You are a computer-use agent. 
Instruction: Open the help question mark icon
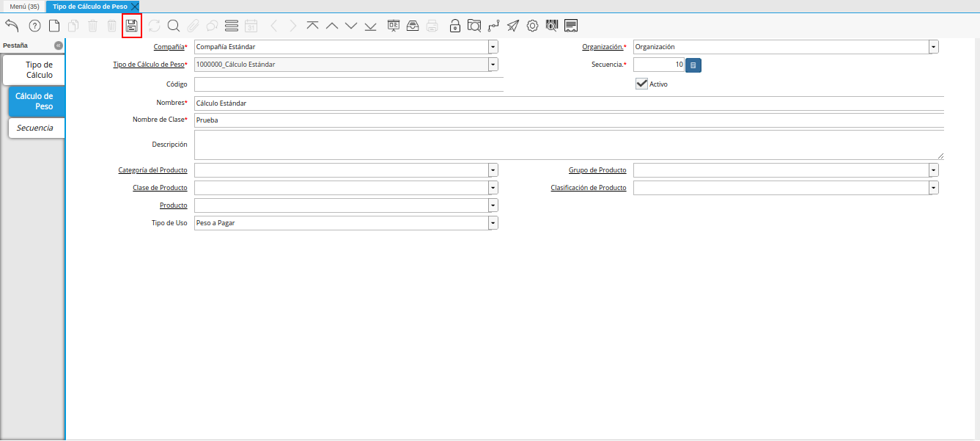tap(34, 26)
